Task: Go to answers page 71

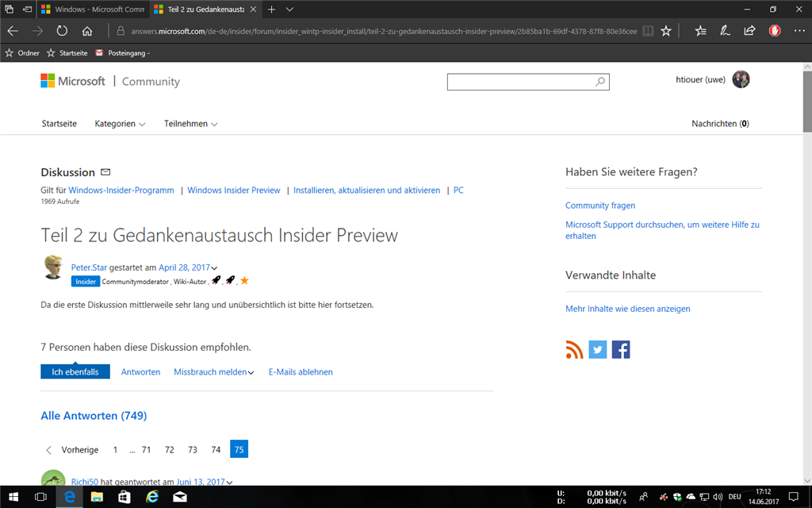Action: tap(146, 449)
